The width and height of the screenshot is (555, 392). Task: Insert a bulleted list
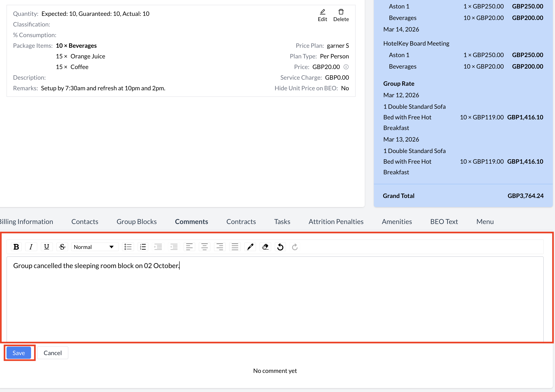click(128, 247)
